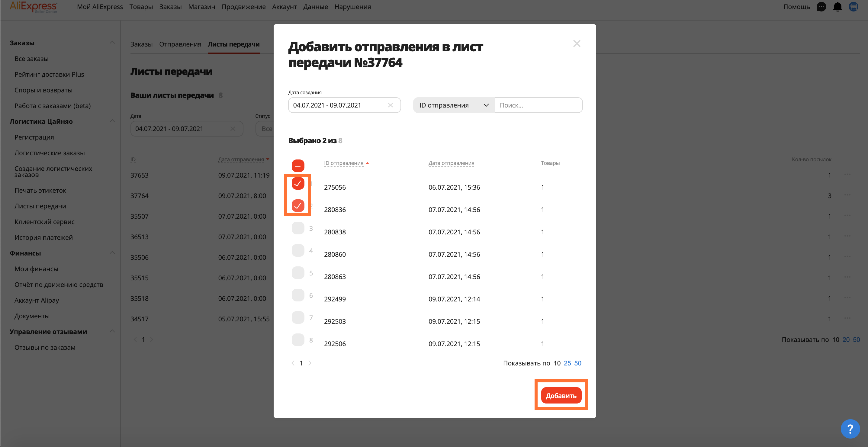Check shipment 292503 checkbox
Screen dimensions: 868x447
pos(298,317)
